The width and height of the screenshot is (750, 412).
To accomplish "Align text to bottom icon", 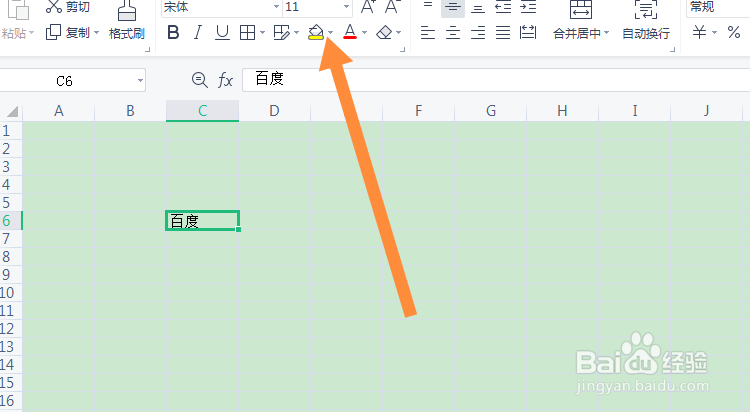I will pyautogui.click(x=477, y=7).
